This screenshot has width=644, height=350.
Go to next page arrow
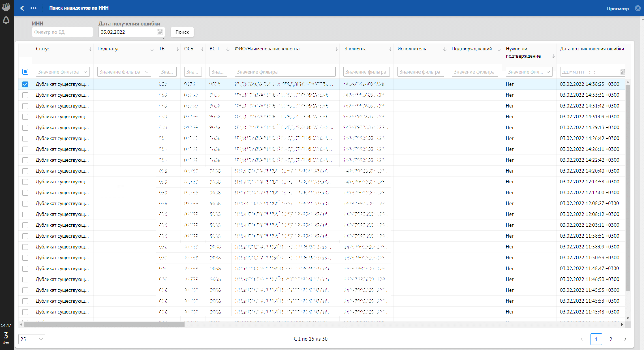tap(625, 339)
